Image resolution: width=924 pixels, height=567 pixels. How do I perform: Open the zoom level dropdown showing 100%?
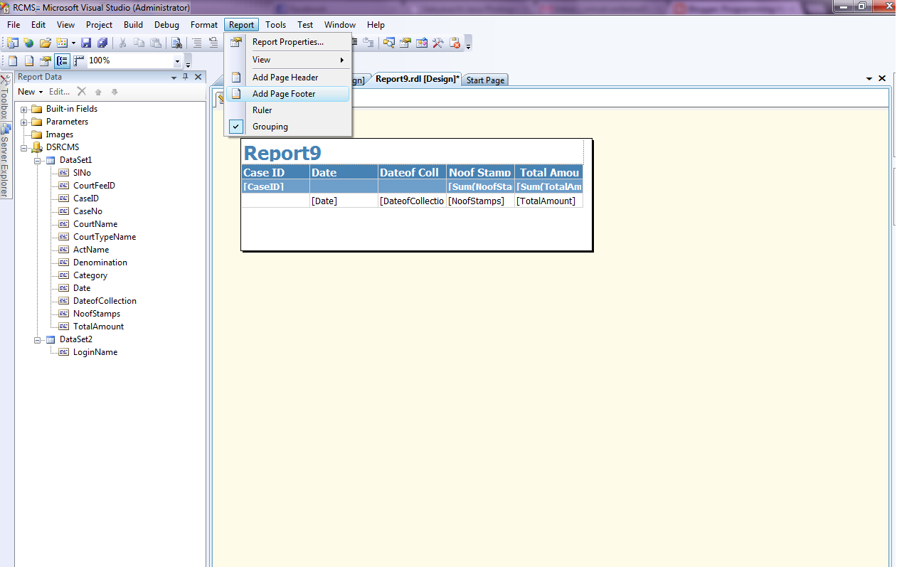click(176, 60)
